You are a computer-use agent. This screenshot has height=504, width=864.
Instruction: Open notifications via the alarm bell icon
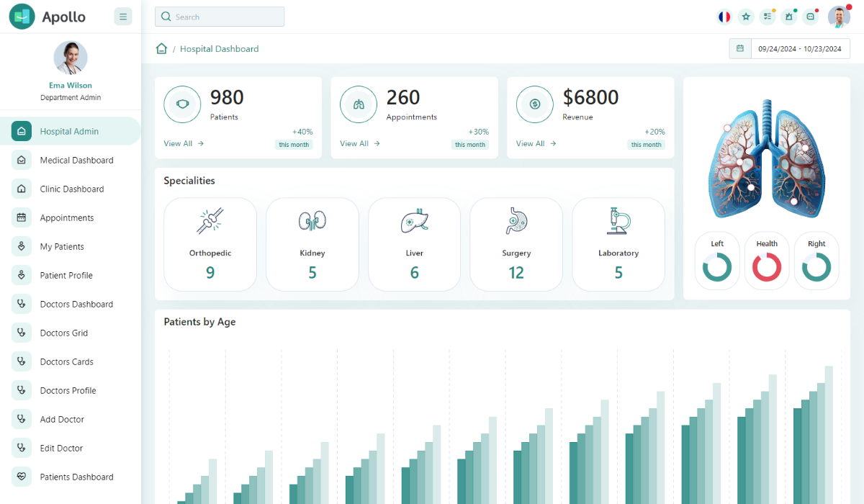click(789, 16)
